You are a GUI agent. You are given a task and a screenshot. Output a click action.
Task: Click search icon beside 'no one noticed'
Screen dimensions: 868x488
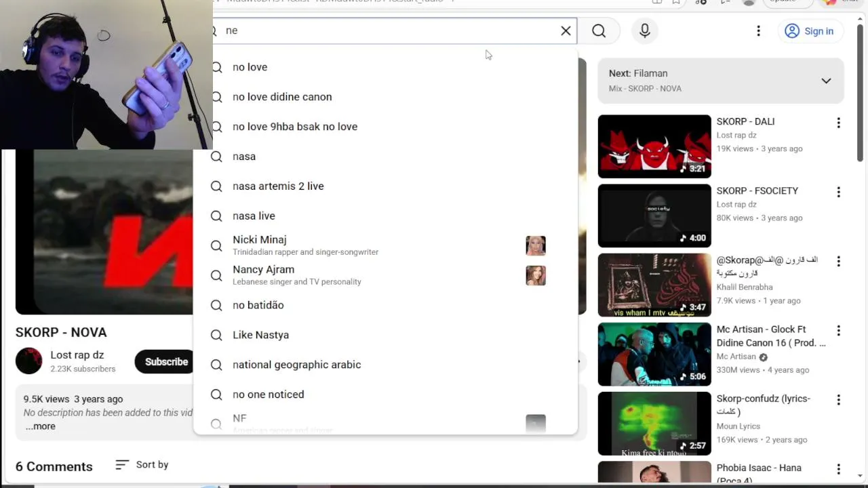click(216, 394)
